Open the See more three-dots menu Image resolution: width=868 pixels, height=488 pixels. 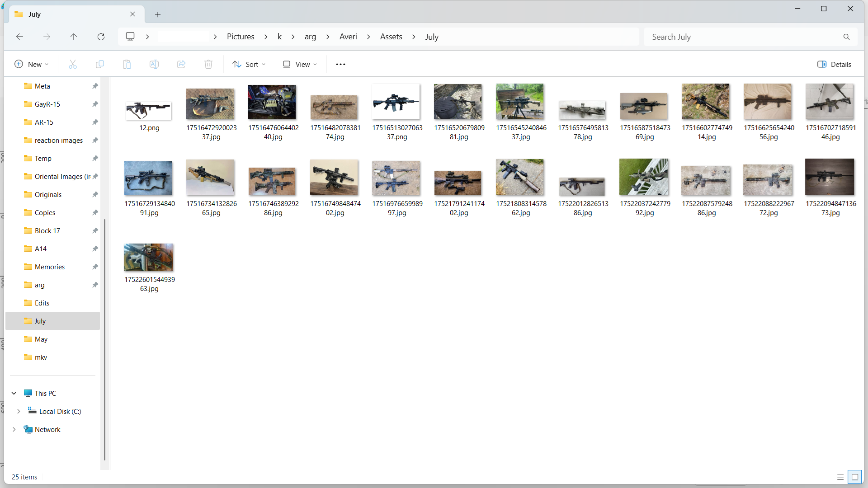[340, 64]
